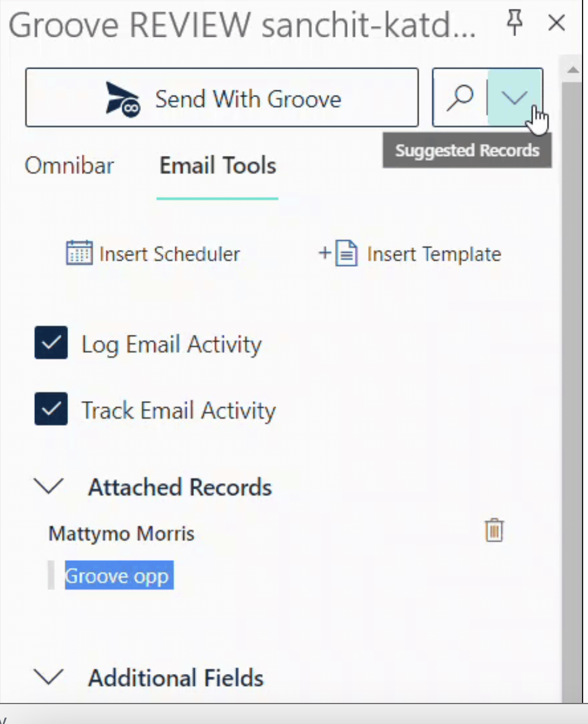This screenshot has height=724, width=588.
Task: Close the Groove REVIEW pane
Action: pos(556,23)
